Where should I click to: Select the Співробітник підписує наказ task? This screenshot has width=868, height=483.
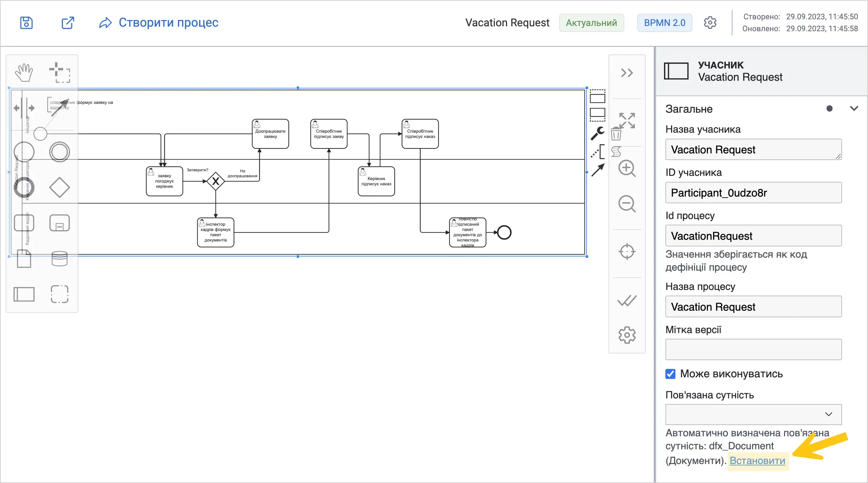420,134
